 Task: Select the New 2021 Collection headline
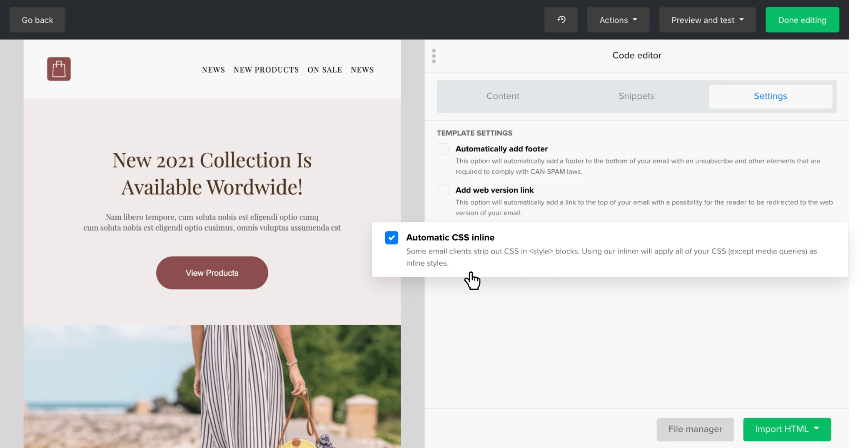tap(212, 173)
